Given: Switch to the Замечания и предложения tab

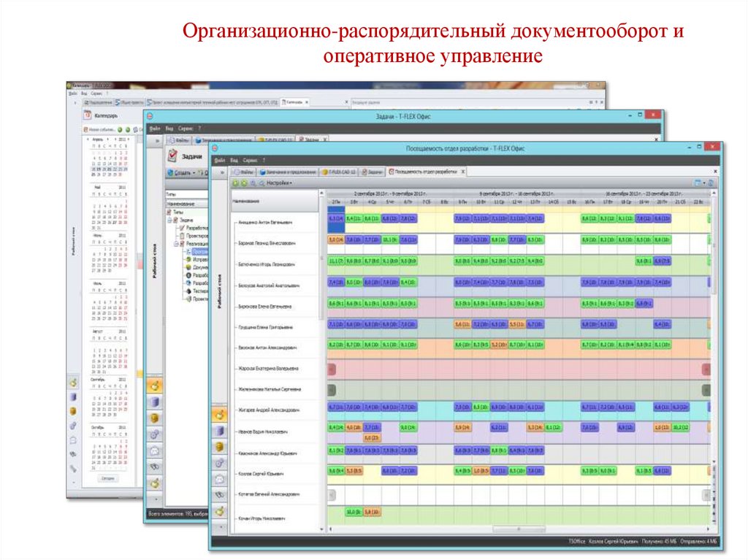Looking at the screenshot, I should coord(288,172).
